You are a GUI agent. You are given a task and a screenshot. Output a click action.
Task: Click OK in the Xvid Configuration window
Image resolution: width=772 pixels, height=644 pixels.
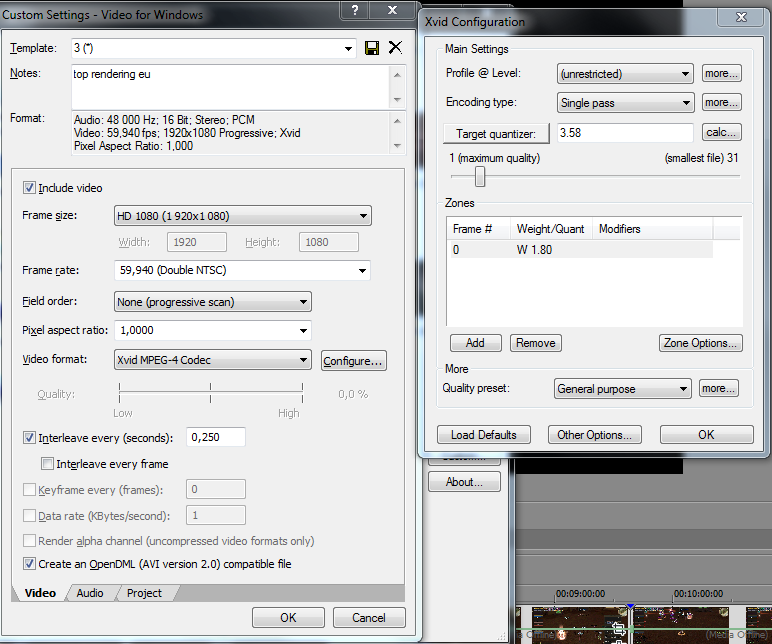pos(707,435)
